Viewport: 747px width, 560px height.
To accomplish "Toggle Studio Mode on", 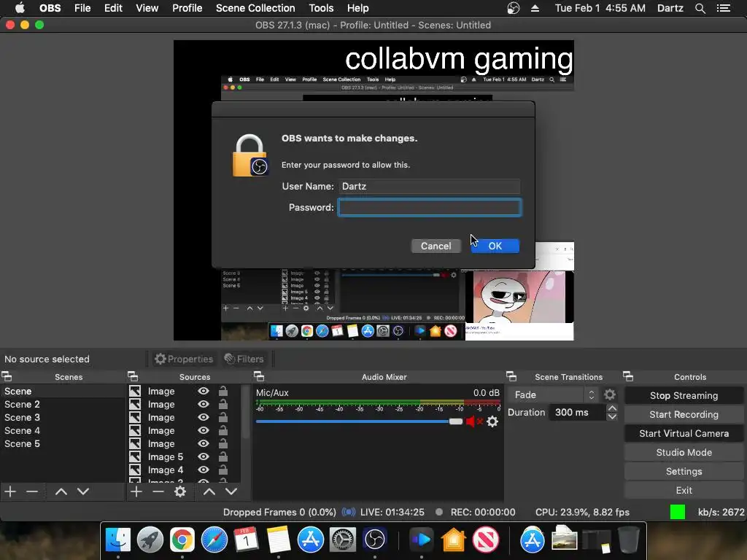I will pyautogui.click(x=684, y=452).
